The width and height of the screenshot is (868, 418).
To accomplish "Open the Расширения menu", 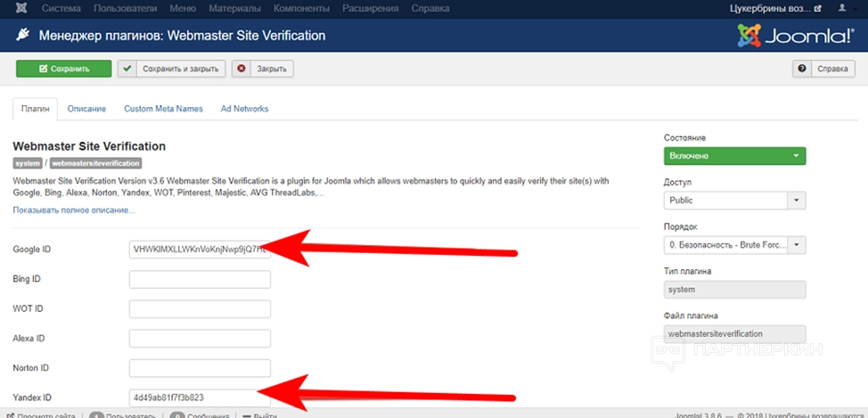I will pyautogui.click(x=371, y=8).
